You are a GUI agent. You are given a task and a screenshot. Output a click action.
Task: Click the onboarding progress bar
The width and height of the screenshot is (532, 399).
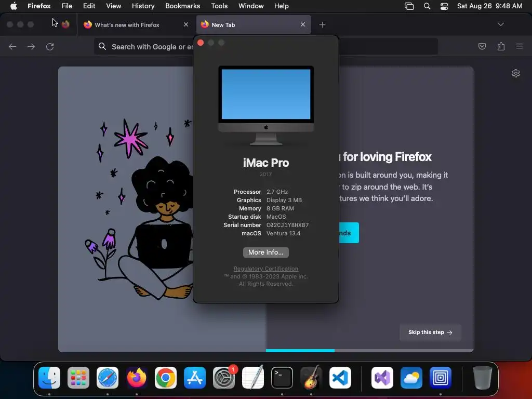(369, 351)
